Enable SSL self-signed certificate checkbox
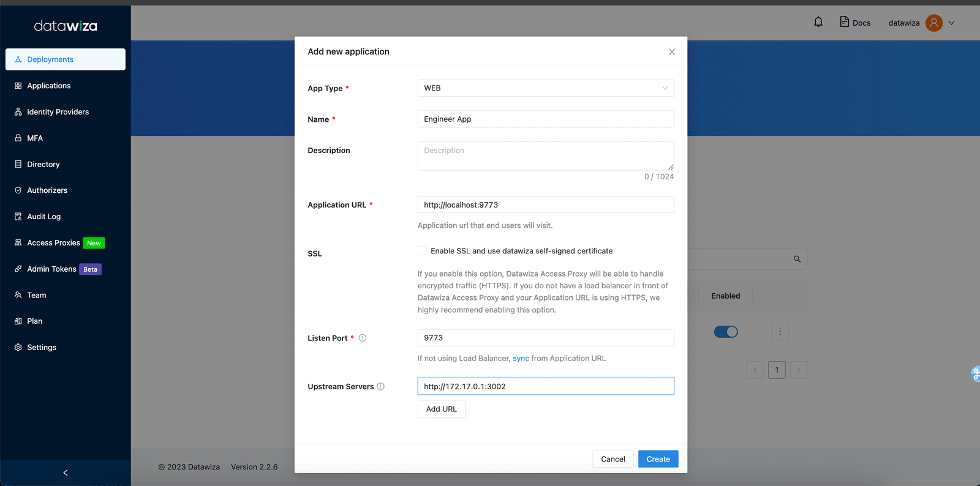The height and width of the screenshot is (486, 980). [422, 251]
